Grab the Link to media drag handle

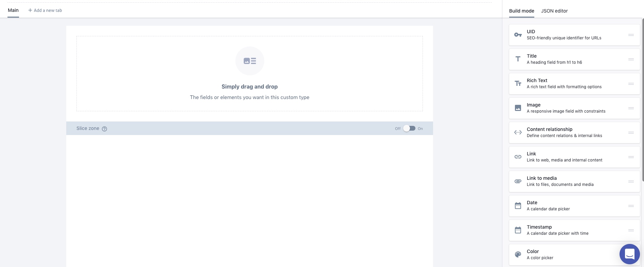(x=631, y=182)
